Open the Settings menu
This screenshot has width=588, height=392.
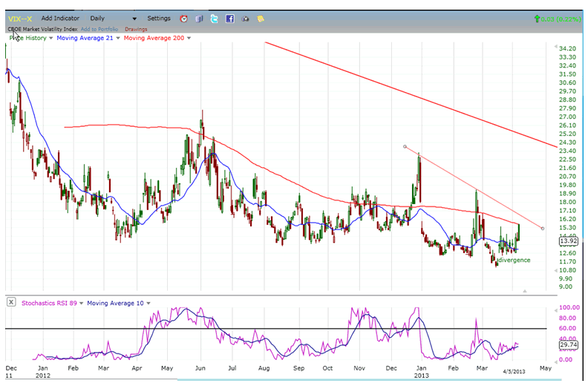tap(158, 18)
